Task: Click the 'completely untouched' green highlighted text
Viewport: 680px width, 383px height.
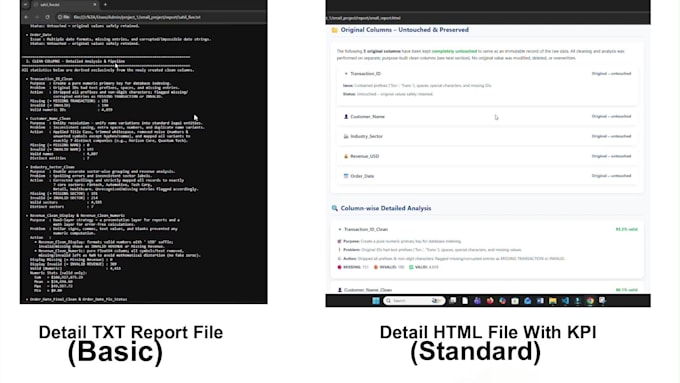Action: tap(454, 51)
